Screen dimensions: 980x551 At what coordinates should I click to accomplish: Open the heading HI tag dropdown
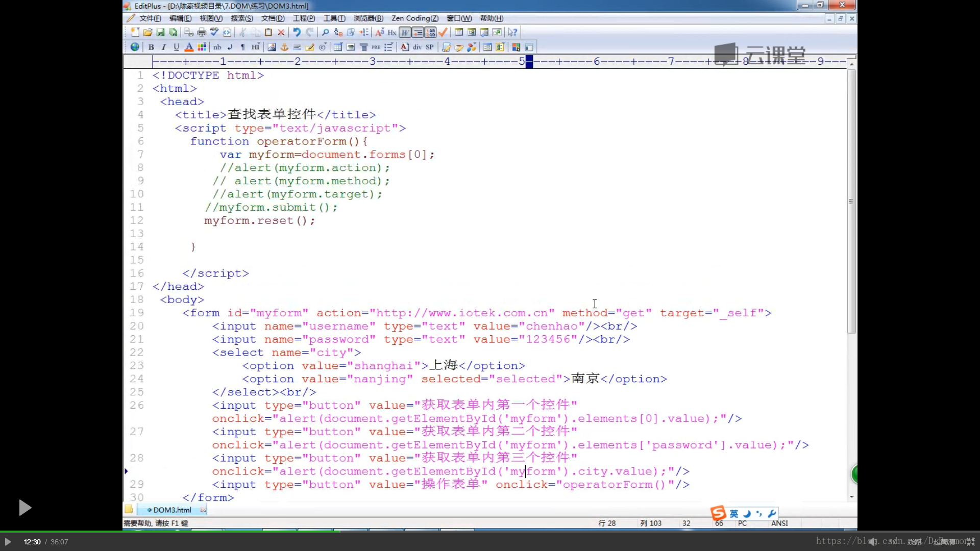click(x=256, y=47)
